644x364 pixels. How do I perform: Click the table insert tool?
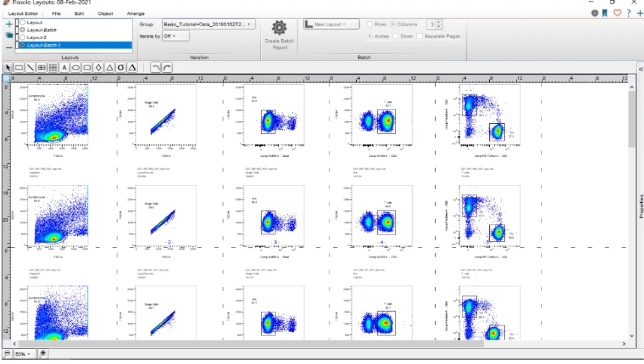click(42, 67)
